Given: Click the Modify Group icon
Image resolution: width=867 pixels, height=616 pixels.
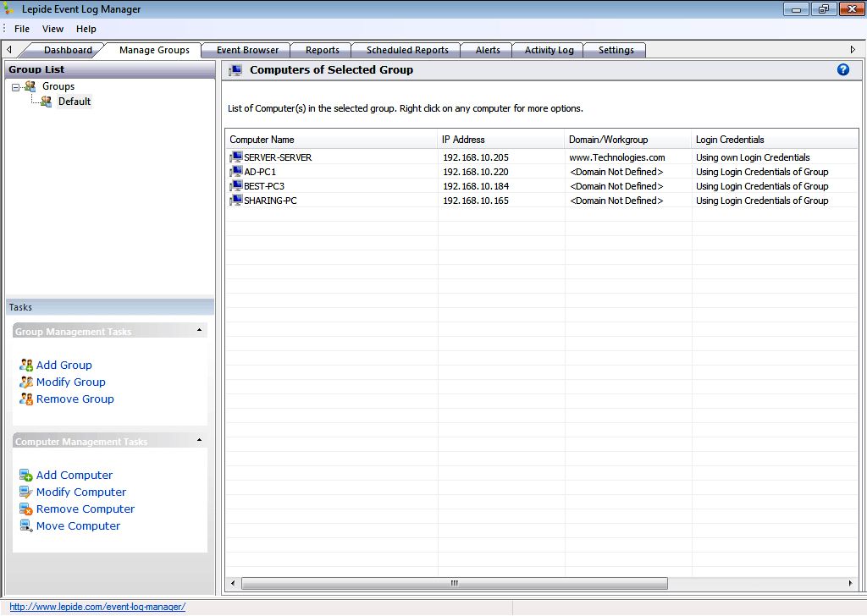Looking at the screenshot, I should (26, 382).
